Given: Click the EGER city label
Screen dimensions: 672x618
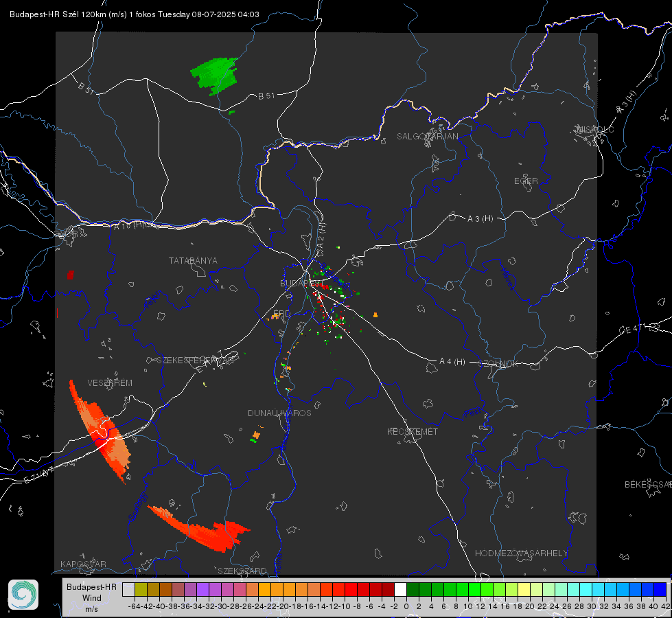Looking at the screenshot, I should point(526,181).
